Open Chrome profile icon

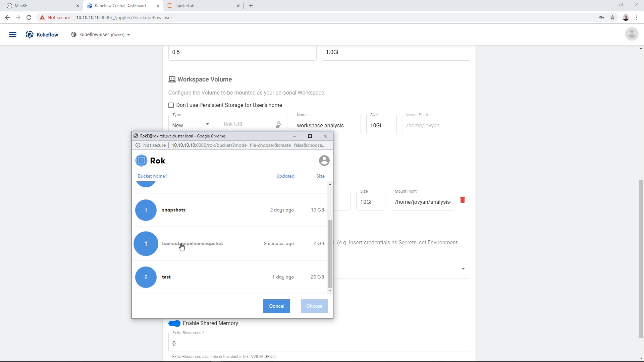(x=626, y=17)
